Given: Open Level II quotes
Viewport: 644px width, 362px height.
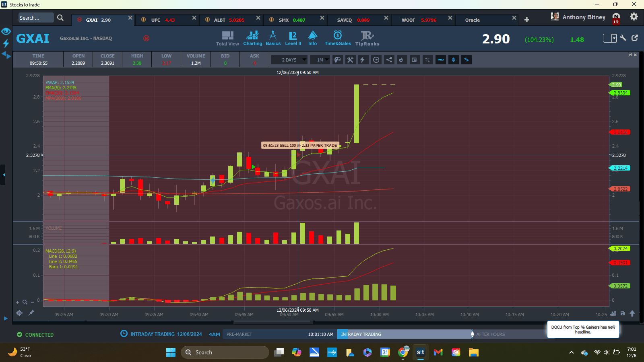Looking at the screenshot, I should coord(293,38).
